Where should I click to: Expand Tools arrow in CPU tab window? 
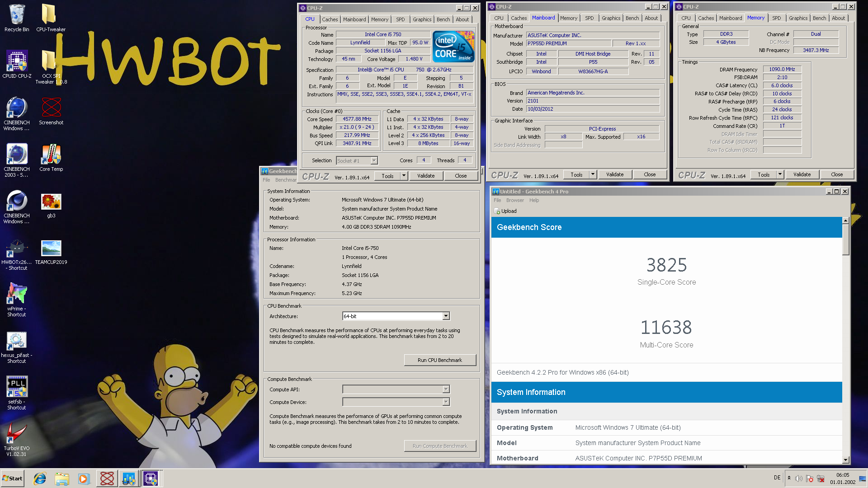(404, 176)
